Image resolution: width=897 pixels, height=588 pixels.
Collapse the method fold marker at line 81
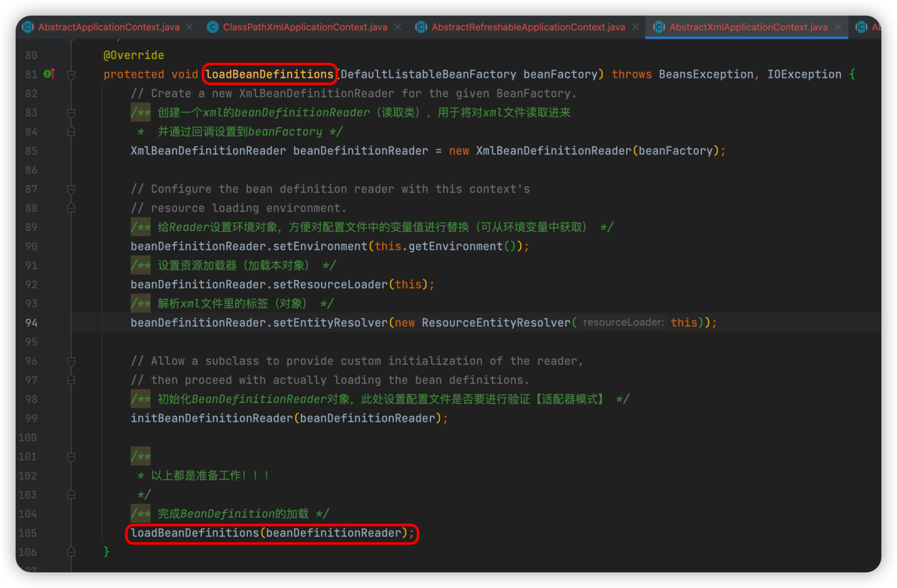tap(71, 75)
